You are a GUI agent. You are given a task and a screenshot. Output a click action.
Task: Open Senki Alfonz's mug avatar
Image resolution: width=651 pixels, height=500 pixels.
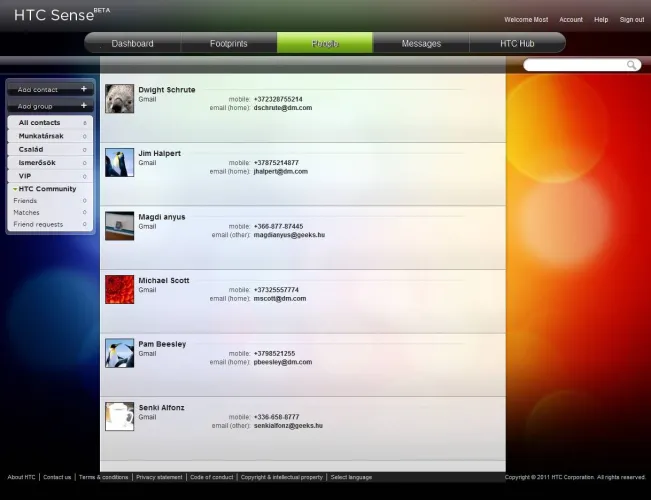click(x=119, y=416)
